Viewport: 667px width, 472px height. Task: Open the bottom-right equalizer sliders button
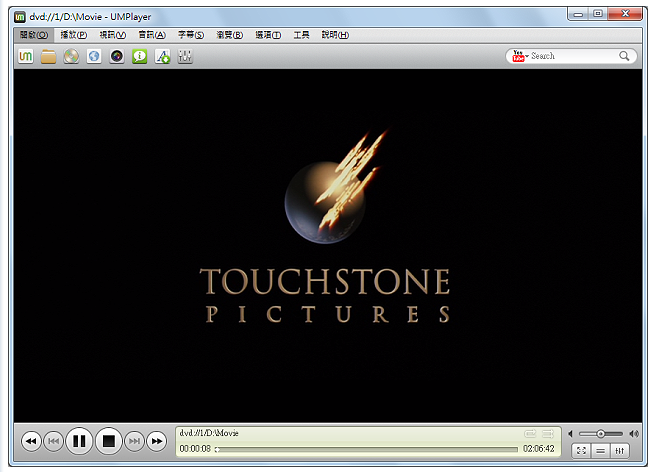point(619,451)
